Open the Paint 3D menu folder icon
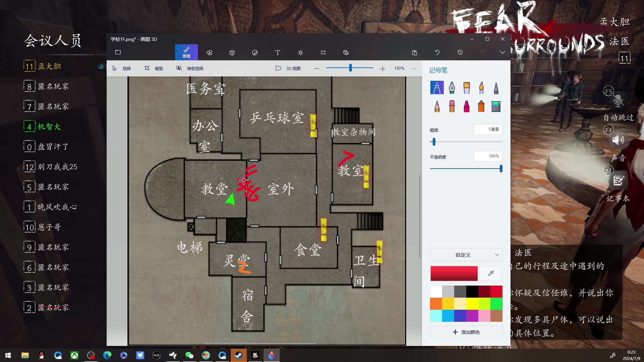644x362 pixels. tap(118, 52)
